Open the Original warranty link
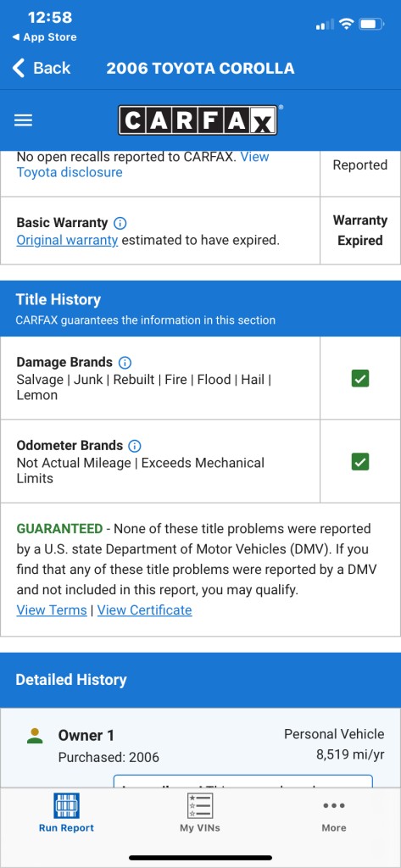401x868 pixels. [67, 240]
